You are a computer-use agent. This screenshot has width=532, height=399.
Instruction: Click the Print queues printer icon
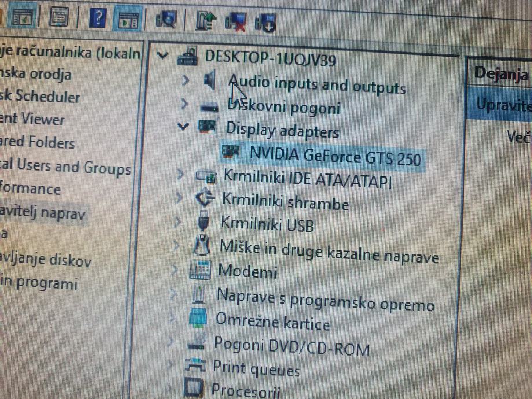(195, 365)
